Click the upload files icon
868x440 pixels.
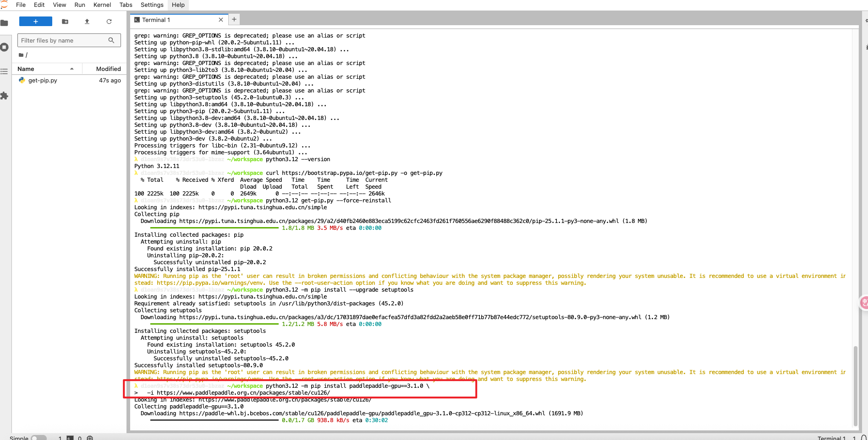(x=87, y=21)
